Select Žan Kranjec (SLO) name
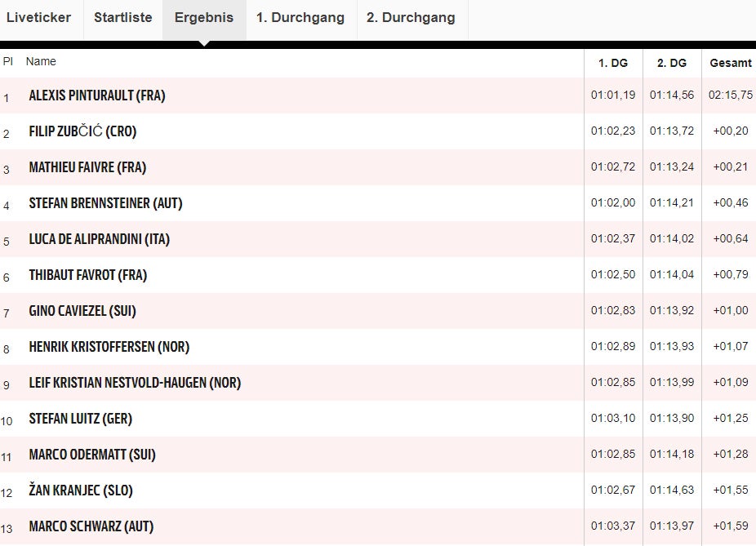756x546 pixels. pos(81,491)
